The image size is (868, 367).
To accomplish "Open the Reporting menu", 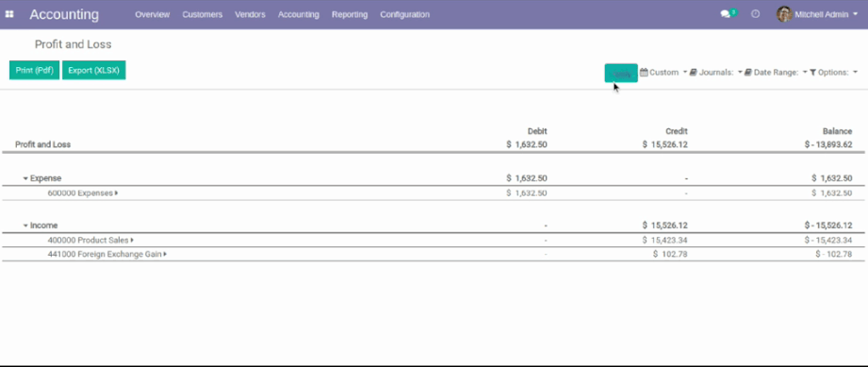I will point(350,14).
